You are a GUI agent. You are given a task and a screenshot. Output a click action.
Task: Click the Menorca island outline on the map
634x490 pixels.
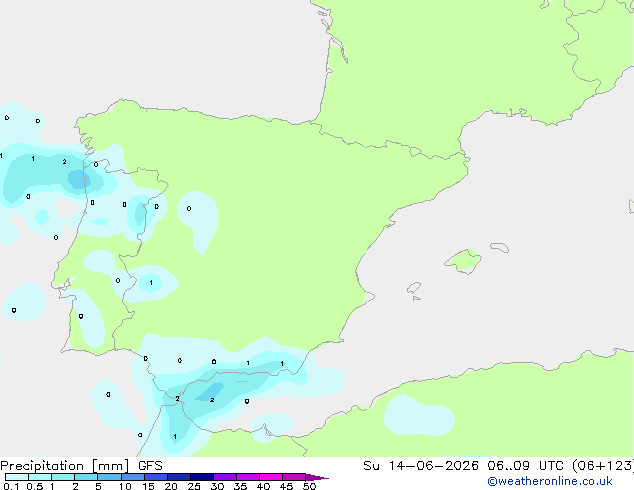(500, 247)
